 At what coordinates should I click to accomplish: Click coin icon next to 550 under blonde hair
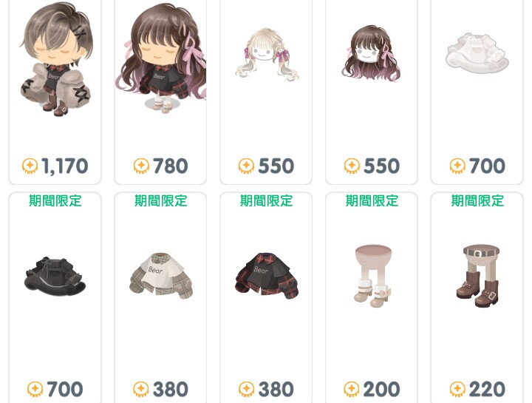(246, 166)
